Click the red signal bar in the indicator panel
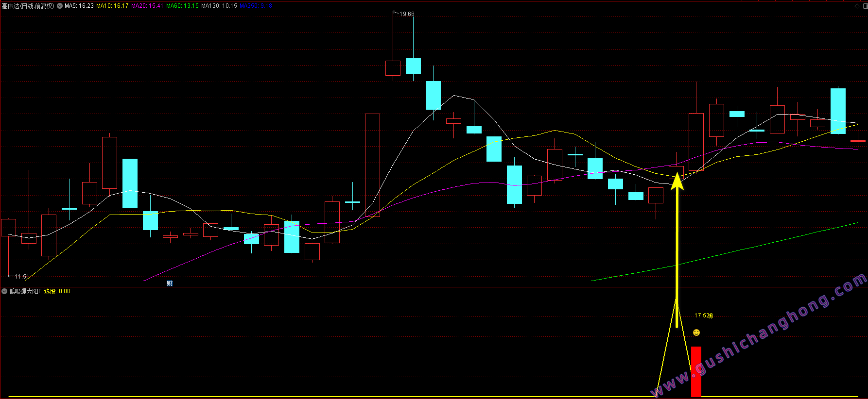Viewport: 868px width, 399px height. click(696, 372)
